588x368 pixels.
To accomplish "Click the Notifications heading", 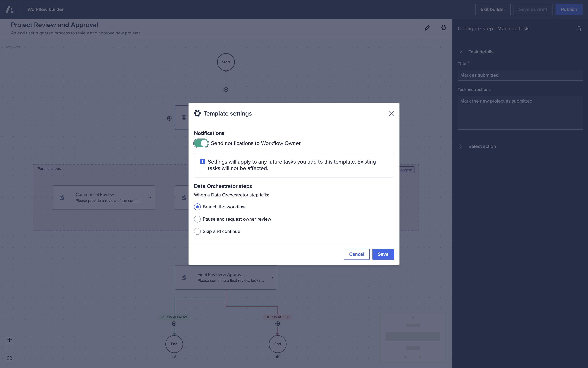I will pos(209,133).
